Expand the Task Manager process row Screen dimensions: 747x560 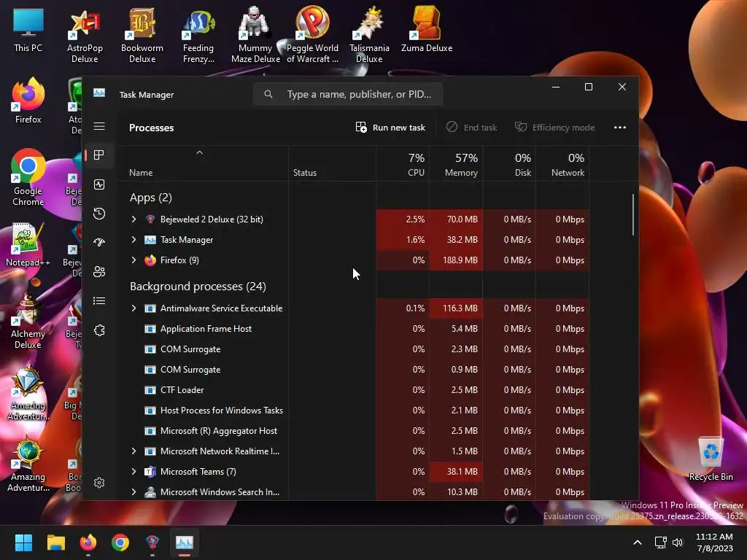click(x=134, y=239)
